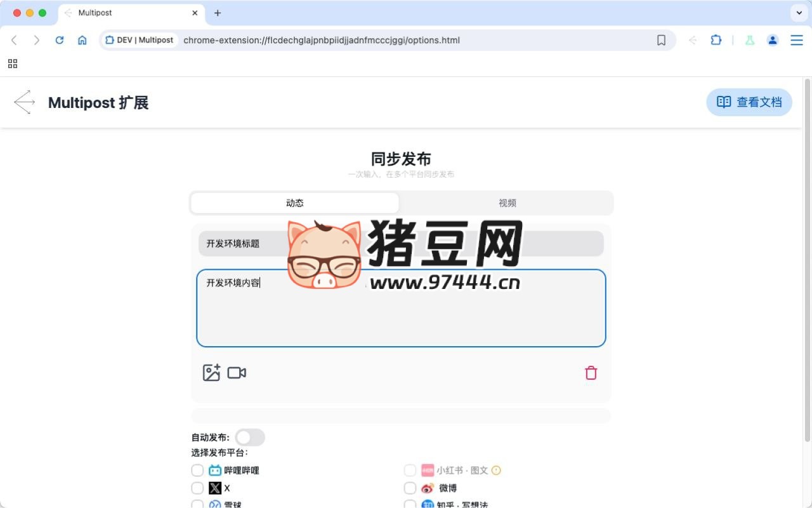The image size is (812, 508).
Task: Click the content text area 开发环境内容
Action: coord(401,308)
